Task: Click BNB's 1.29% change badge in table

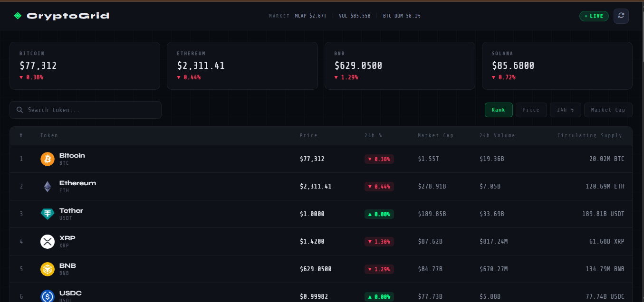Action: click(x=379, y=269)
